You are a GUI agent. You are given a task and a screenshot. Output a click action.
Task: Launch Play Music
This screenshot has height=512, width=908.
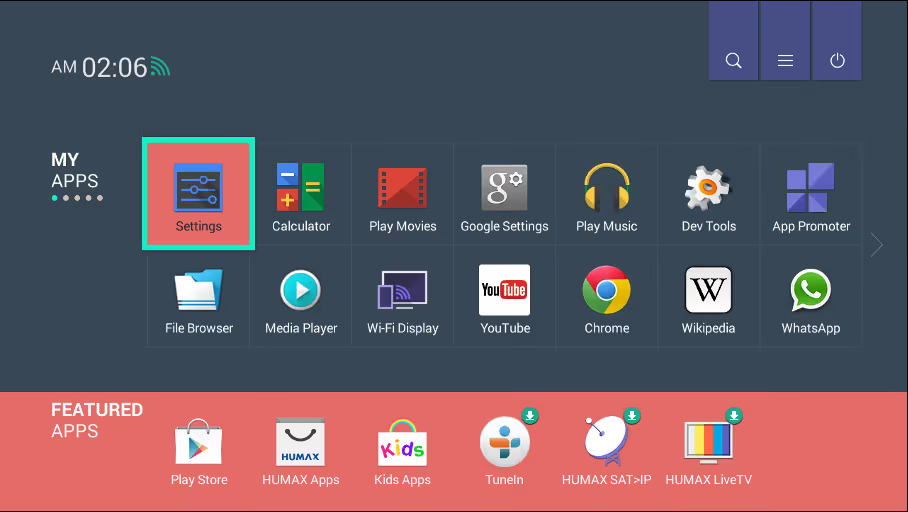point(606,195)
